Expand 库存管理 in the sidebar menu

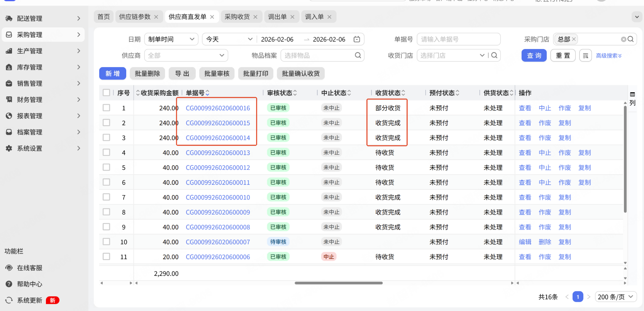(x=43, y=67)
